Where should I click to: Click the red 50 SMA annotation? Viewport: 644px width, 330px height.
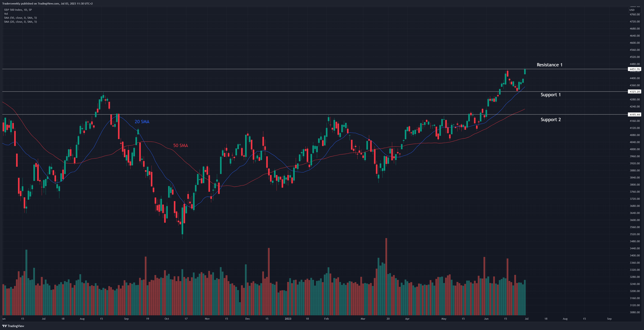(x=180, y=145)
